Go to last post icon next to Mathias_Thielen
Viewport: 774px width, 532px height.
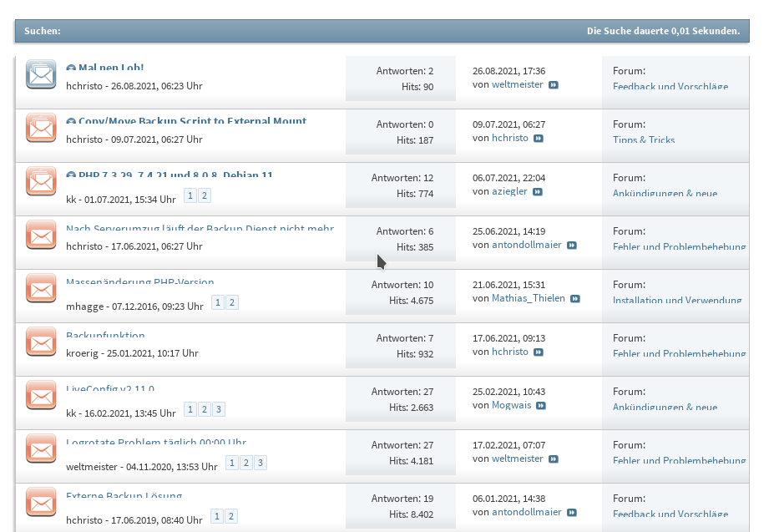coord(575,299)
